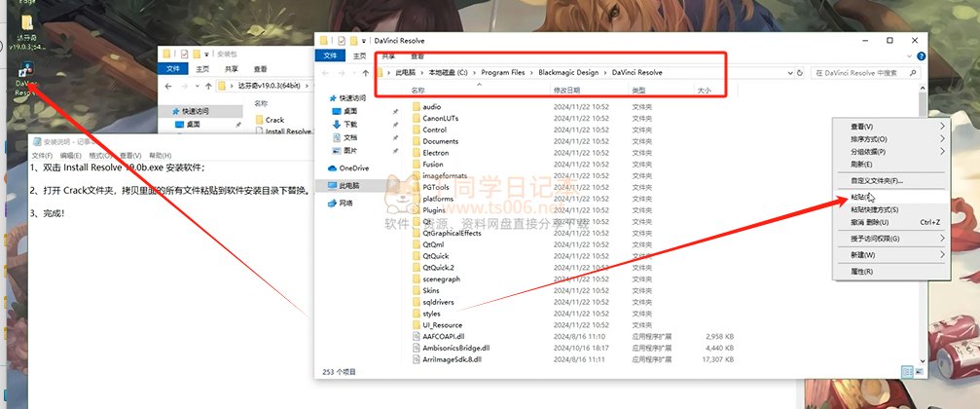Expand the 查看(V) submenu in context menu
Image resolution: width=980 pixels, height=409 pixels.
pos(942,127)
